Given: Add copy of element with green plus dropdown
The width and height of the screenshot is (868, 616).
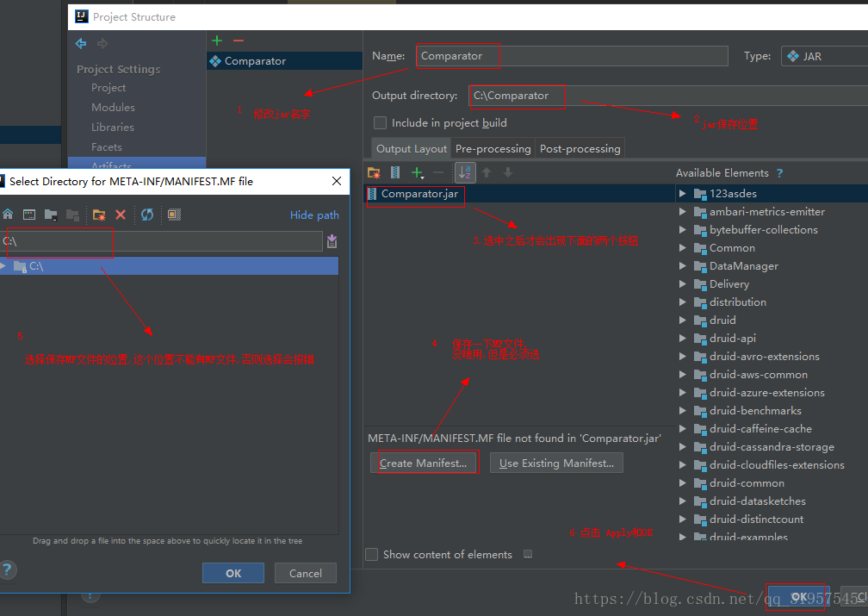Looking at the screenshot, I should (418, 173).
